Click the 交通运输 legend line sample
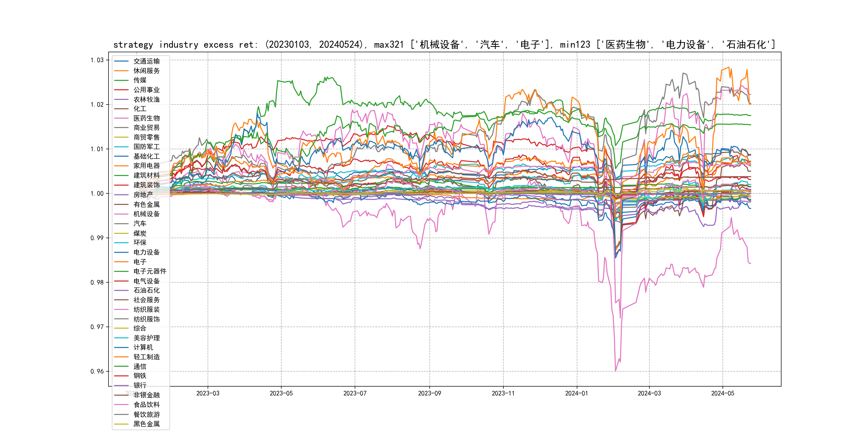The image size is (868, 434). pyautogui.click(x=121, y=61)
